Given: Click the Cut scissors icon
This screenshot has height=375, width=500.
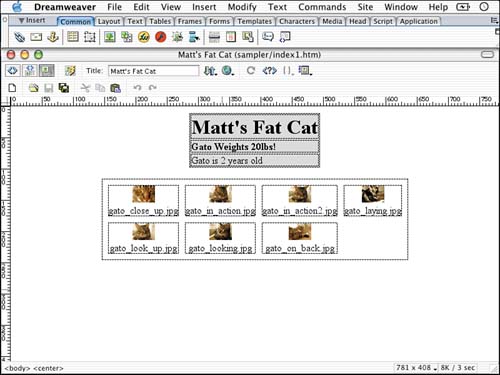Looking at the screenshot, I should 85,88.
